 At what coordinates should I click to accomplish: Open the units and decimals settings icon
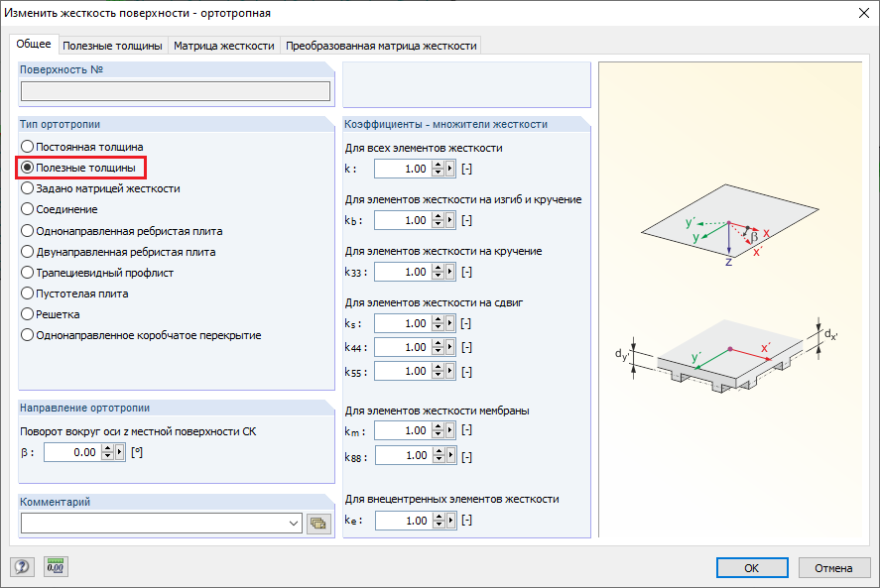tap(55, 566)
